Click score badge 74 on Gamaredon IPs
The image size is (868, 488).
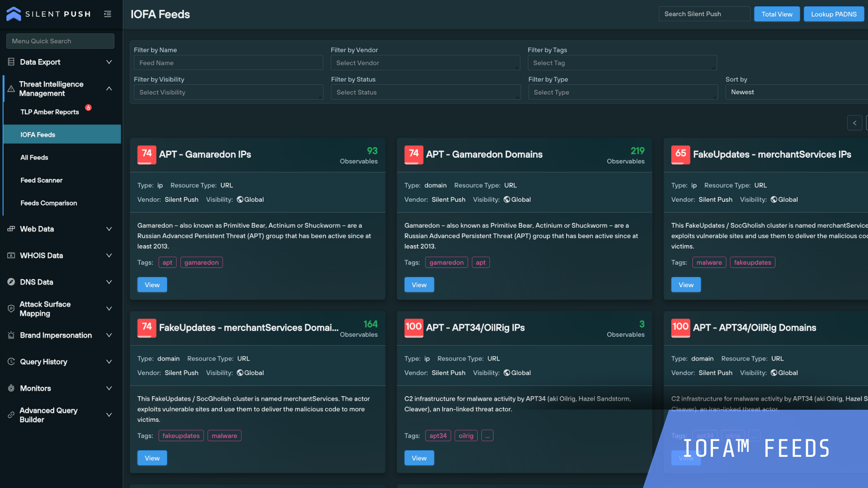pos(147,155)
